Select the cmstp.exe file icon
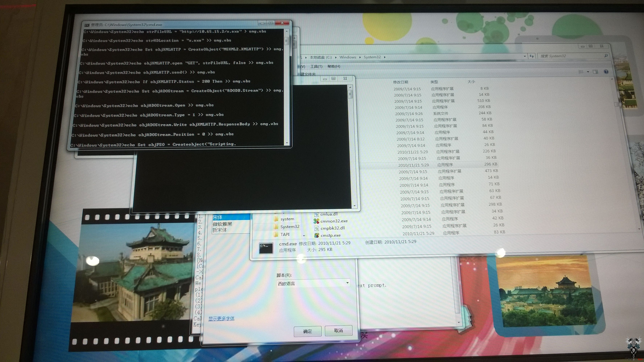The height and width of the screenshot is (362, 644). point(317,235)
